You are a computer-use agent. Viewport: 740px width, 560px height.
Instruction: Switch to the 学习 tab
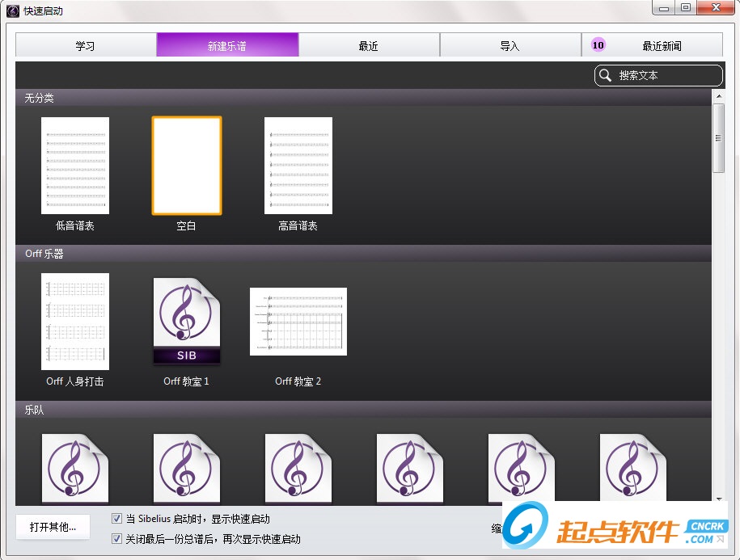tap(85, 45)
